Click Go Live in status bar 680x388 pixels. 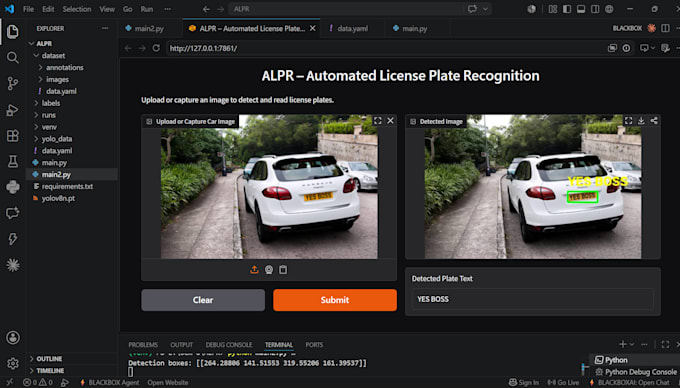click(563, 382)
